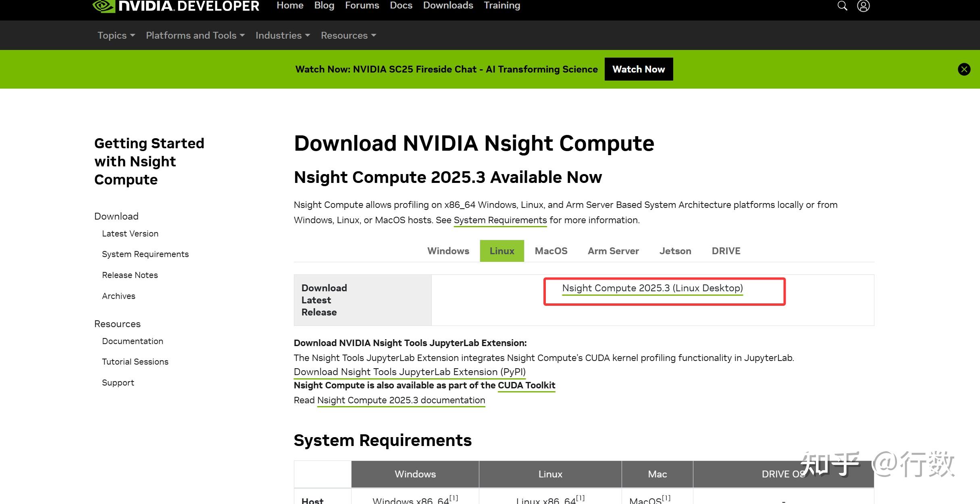Open the System Requirements link
980x504 pixels.
coord(500,220)
